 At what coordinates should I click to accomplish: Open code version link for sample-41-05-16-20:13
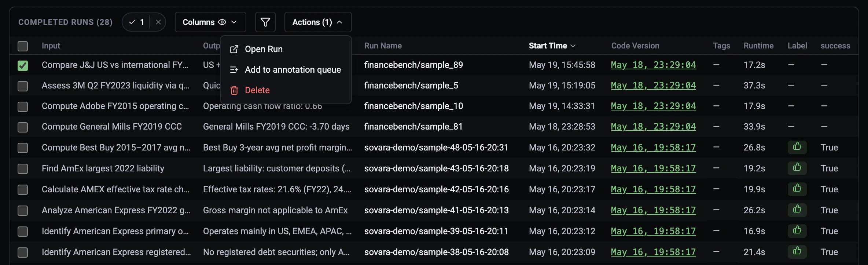coord(653,210)
